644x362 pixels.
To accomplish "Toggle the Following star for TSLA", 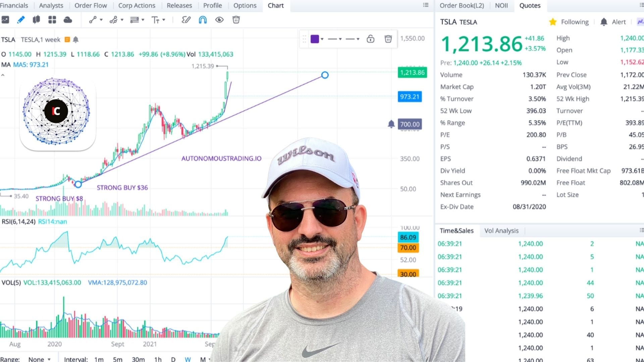I will tap(553, 22).
